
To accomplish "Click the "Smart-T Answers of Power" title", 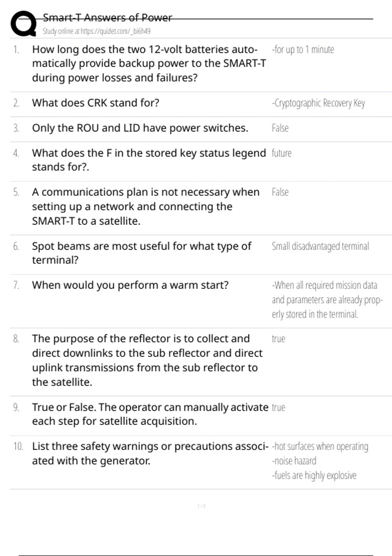I will 107,18.
